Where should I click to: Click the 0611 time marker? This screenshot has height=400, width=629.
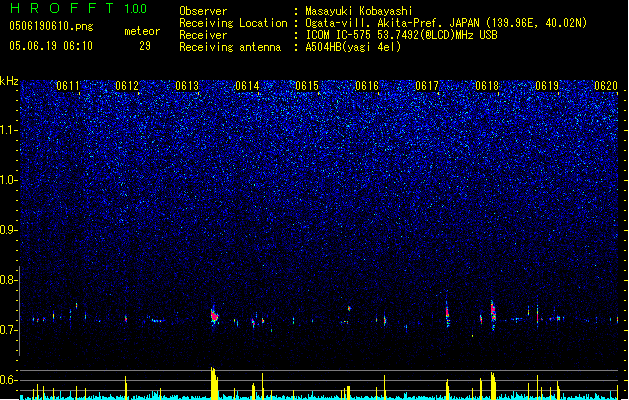(x=68, y=86)
